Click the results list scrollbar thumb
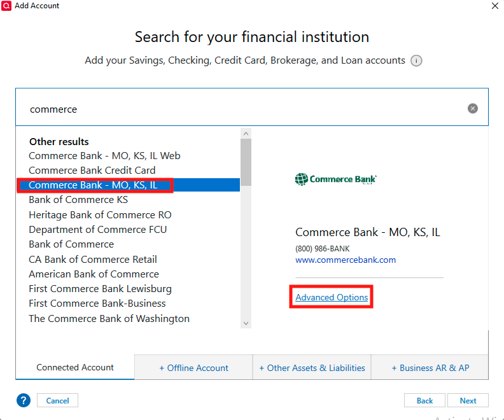Viewport: 504px width, 420px height. click(246, 162)
